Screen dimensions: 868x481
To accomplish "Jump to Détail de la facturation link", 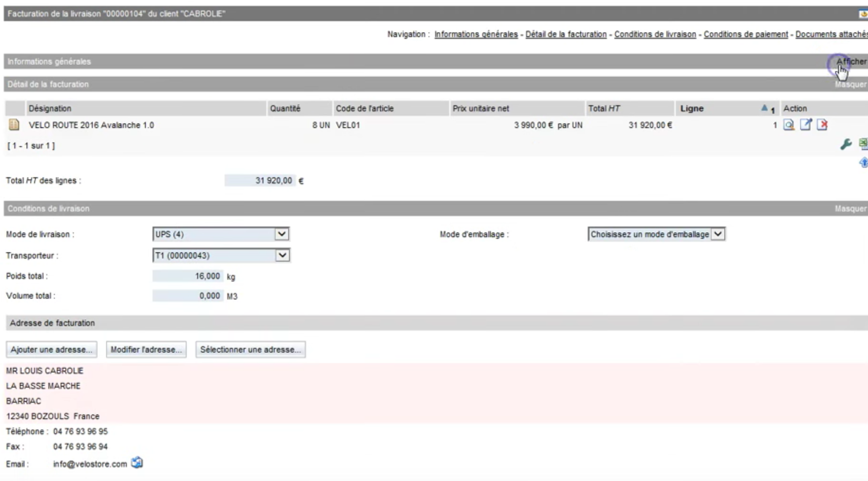I will (x=566, y=35).
